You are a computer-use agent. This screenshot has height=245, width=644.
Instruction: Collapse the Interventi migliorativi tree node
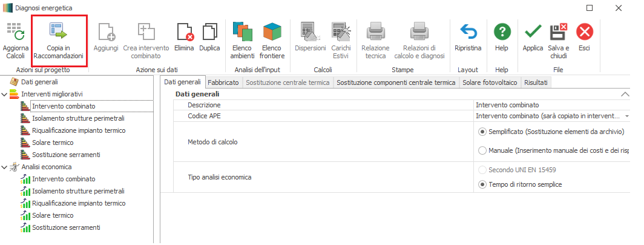click(5, 94)
